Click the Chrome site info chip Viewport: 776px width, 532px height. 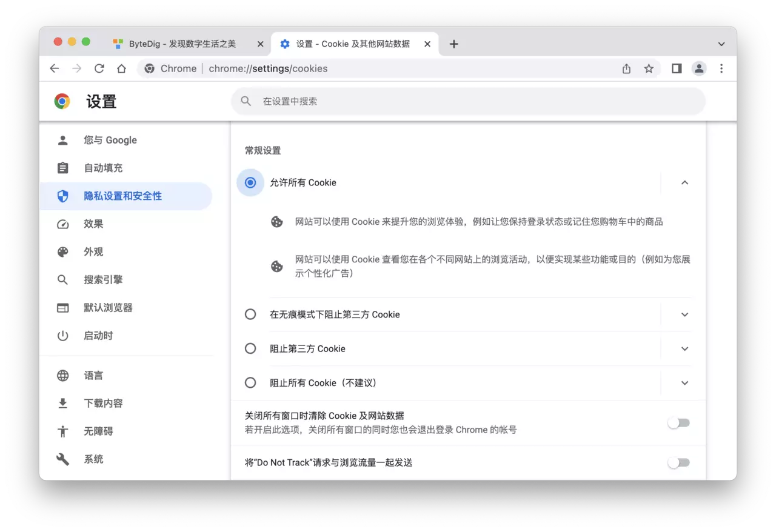(x=170, y=68)
